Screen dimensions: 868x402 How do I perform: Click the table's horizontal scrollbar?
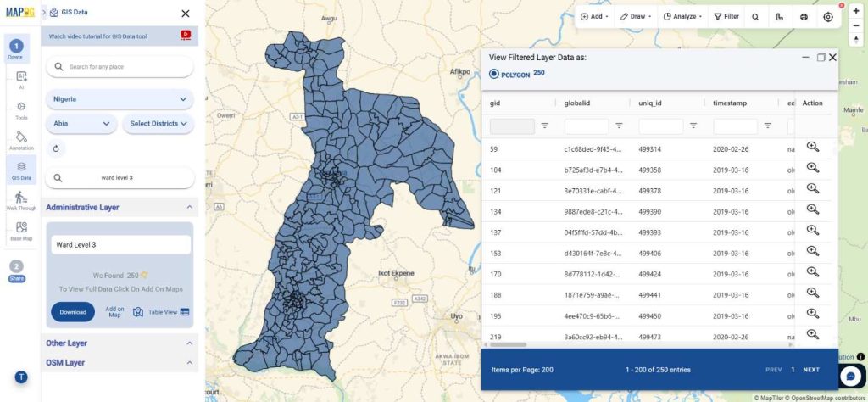coord(507,345)
